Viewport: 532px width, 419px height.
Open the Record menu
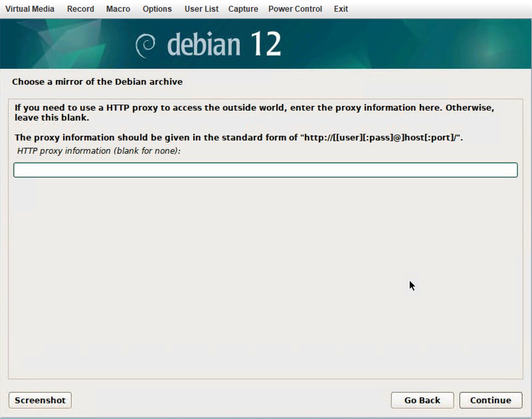coord(80,9)
